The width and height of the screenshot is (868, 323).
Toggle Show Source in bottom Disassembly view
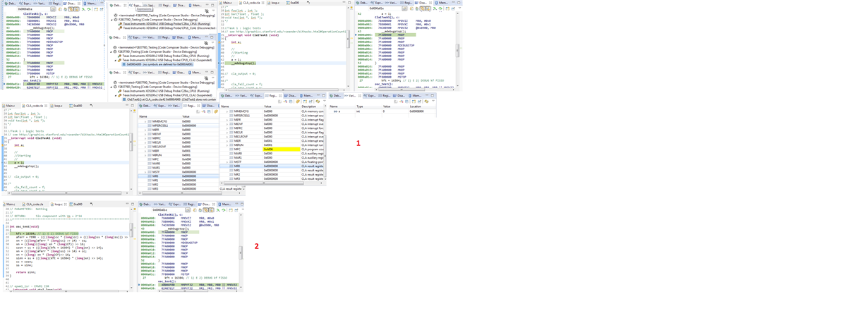coord(211,209)
